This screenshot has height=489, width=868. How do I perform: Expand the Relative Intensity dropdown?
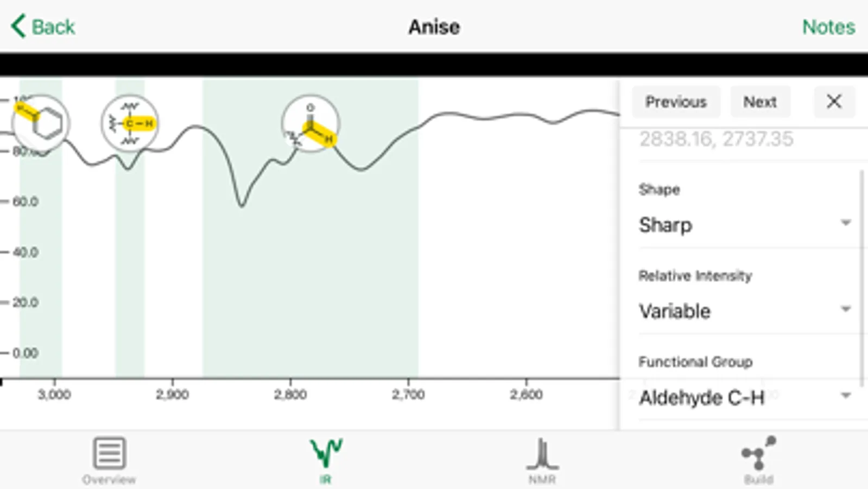(x=744, y=311)
